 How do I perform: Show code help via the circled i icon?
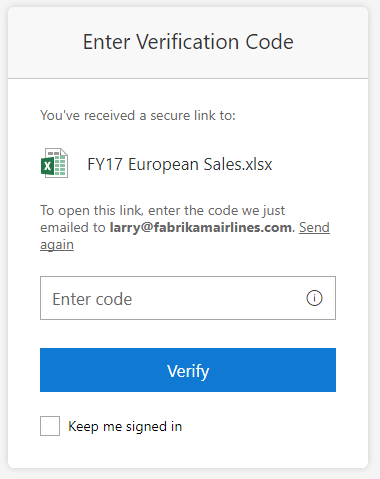pyautogui.click(x=314, y=298)
